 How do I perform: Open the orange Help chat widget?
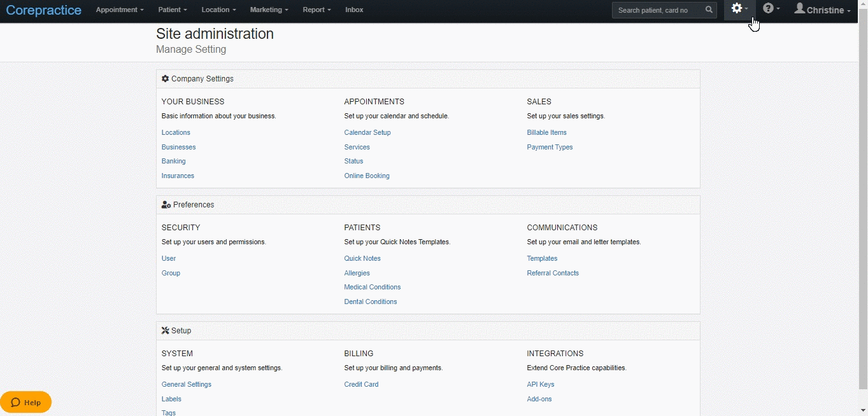(x=26, y=402)
